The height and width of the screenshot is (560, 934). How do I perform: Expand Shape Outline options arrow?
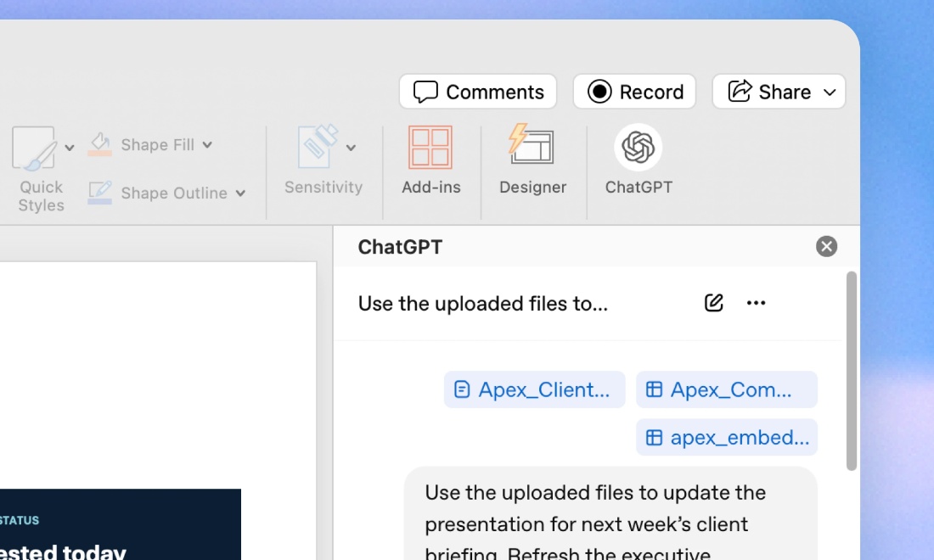(x=240, y=193)
